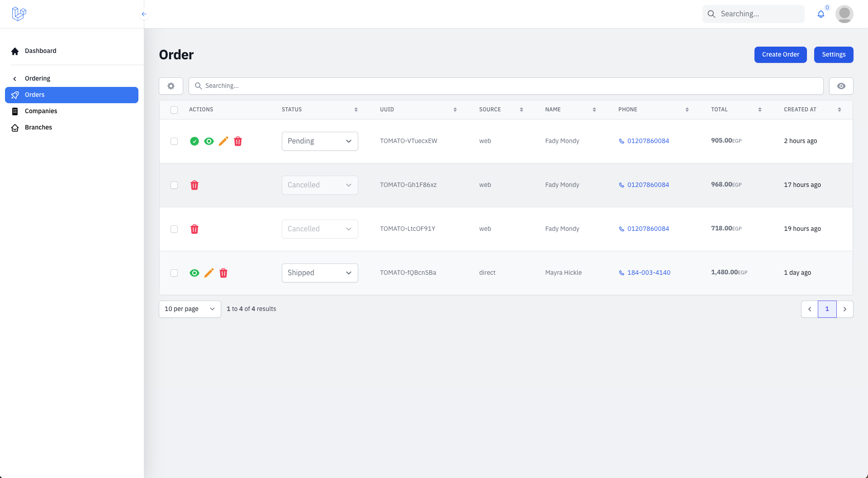This screenshot has width=868, height=478.
Task: Check the box for order TOMATO-VTuecxEW
Action: pos(174,141)
